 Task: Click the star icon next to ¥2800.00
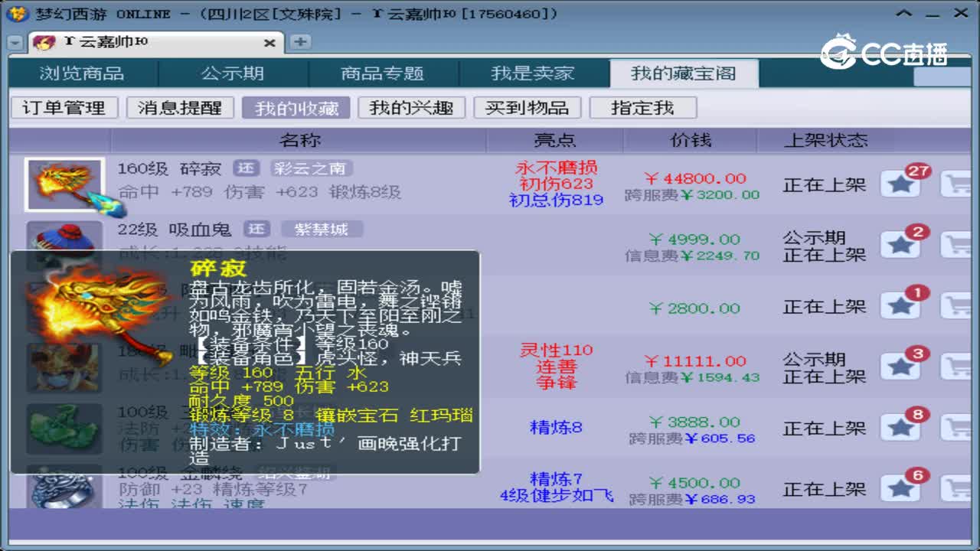point(900,307)
